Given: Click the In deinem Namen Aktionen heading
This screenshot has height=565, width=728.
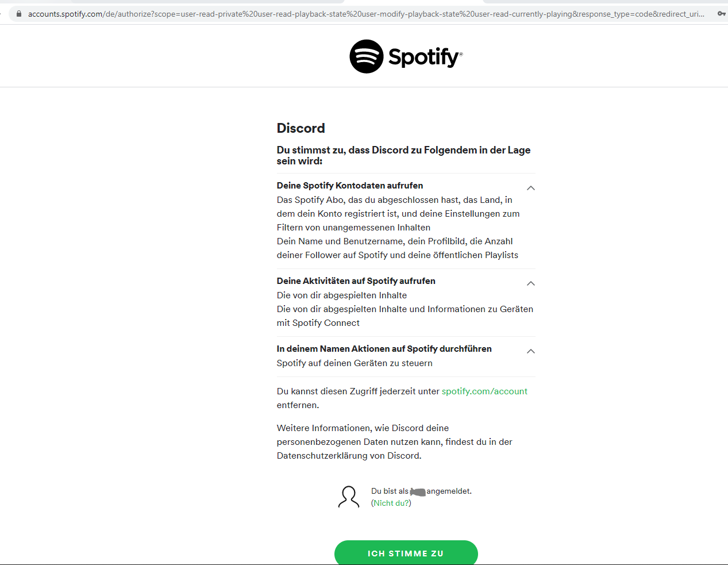Looking at the screenshot, I should (x=384, y=349).
